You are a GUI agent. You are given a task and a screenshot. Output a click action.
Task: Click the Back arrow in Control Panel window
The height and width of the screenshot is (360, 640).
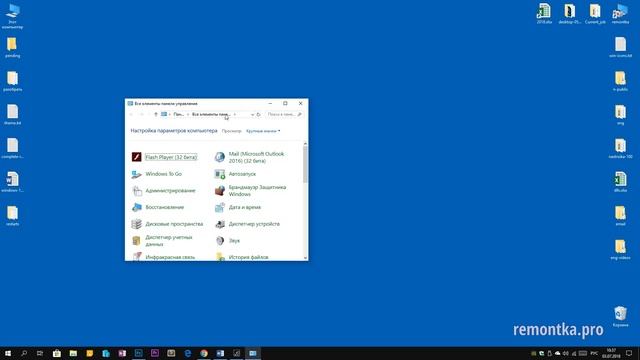(131, 115)
